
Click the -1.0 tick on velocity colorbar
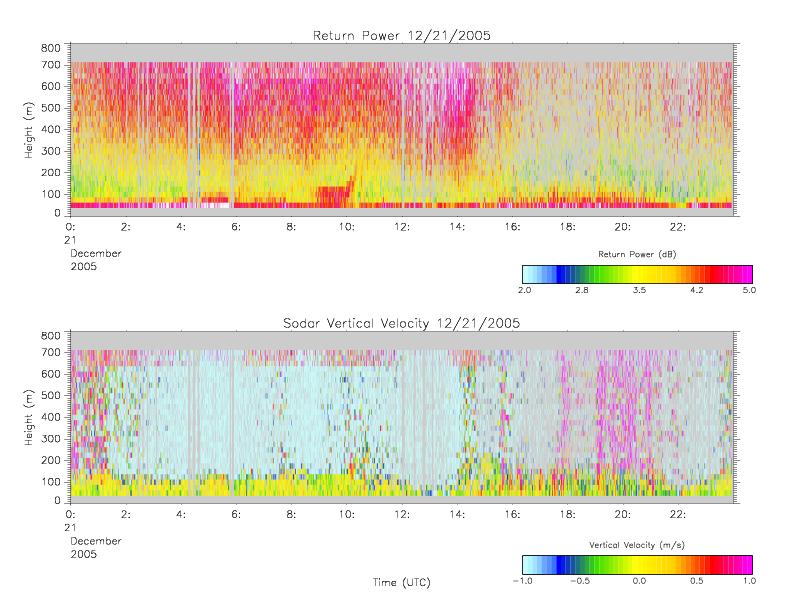point(523,581)
